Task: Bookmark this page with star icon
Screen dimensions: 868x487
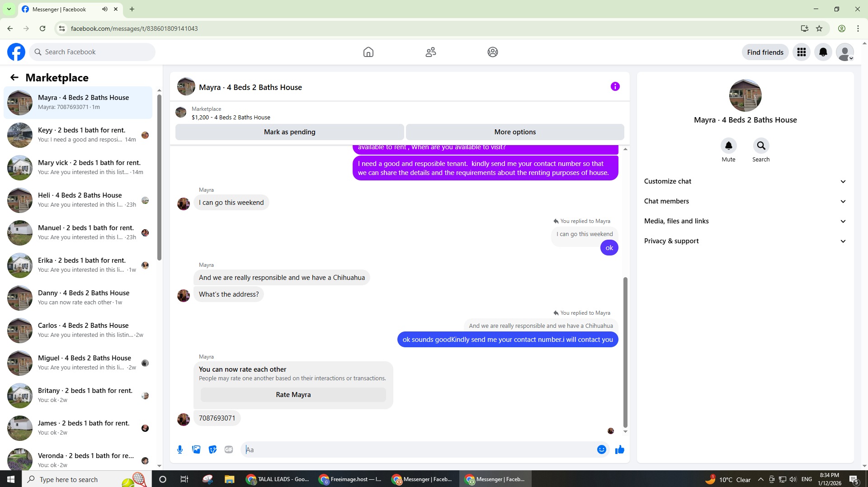Action: pos(819,28)
